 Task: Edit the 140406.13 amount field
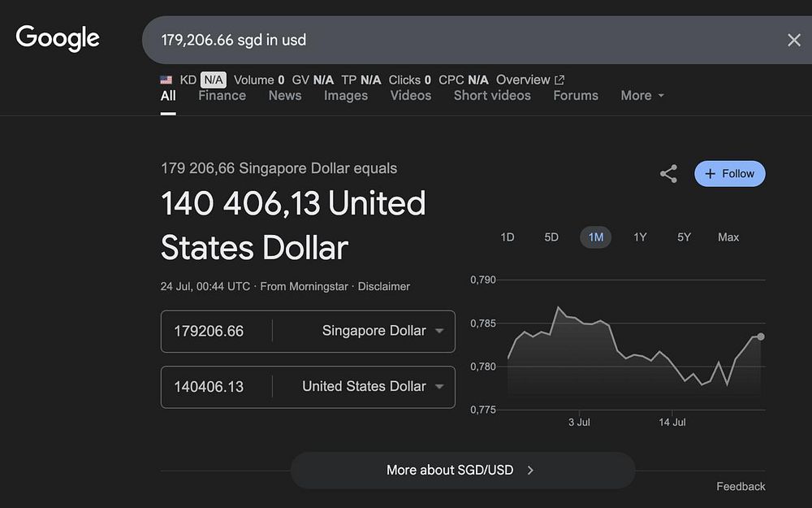tap(216, 387)
